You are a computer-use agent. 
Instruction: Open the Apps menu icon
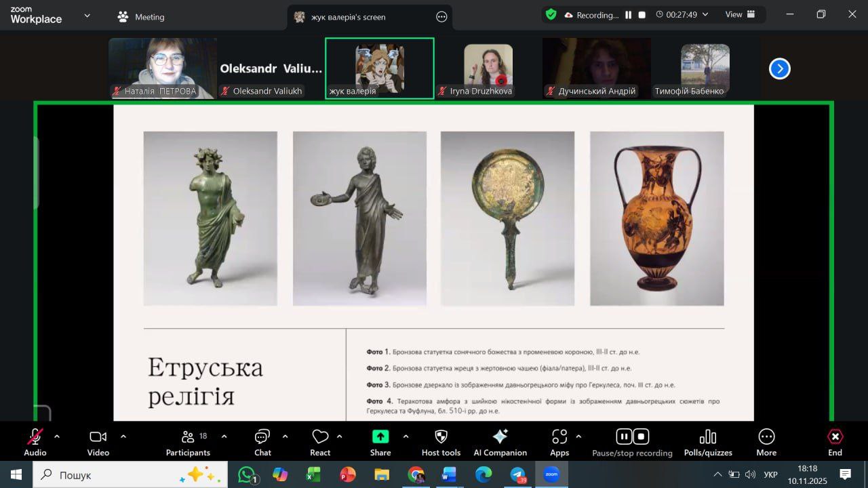point(559,442)
